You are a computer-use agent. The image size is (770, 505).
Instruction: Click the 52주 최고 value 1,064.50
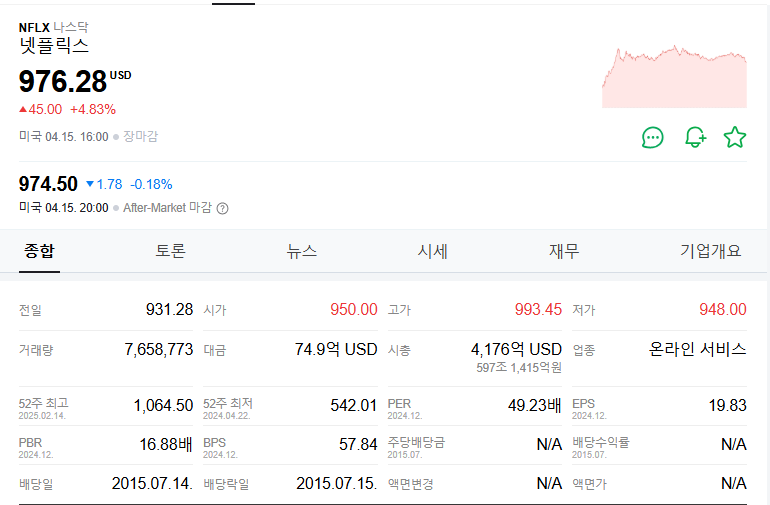click(164, 405)
